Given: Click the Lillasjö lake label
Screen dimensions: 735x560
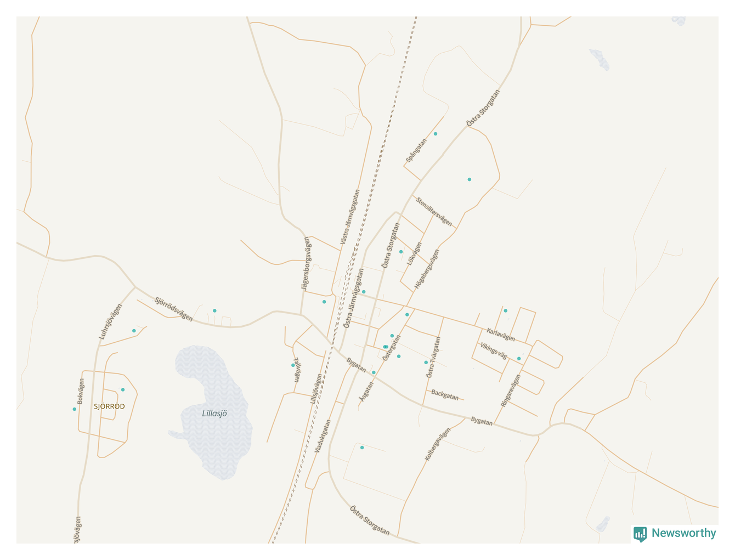Looking at the screenshot, I should pyautogui.click(x=214, y=414).
